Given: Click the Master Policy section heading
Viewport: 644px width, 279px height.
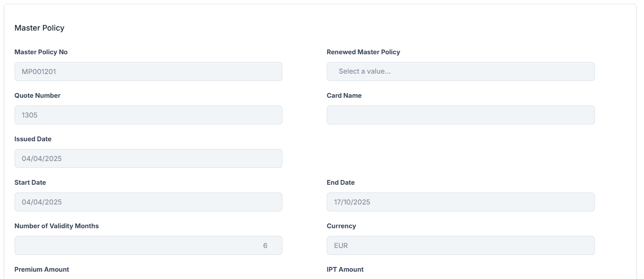Looking at the screenshot, I should click(39, 28).
